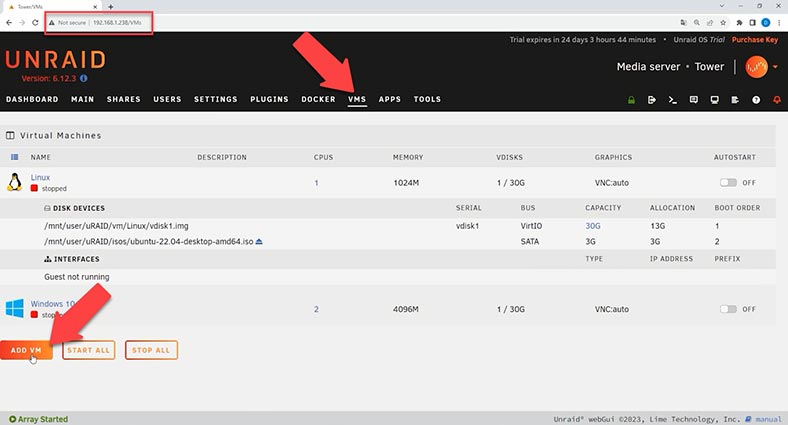Screen dimensions: 788x425
Task: Open the tab search chevron in title bar
Action: (x=722, y=6)
